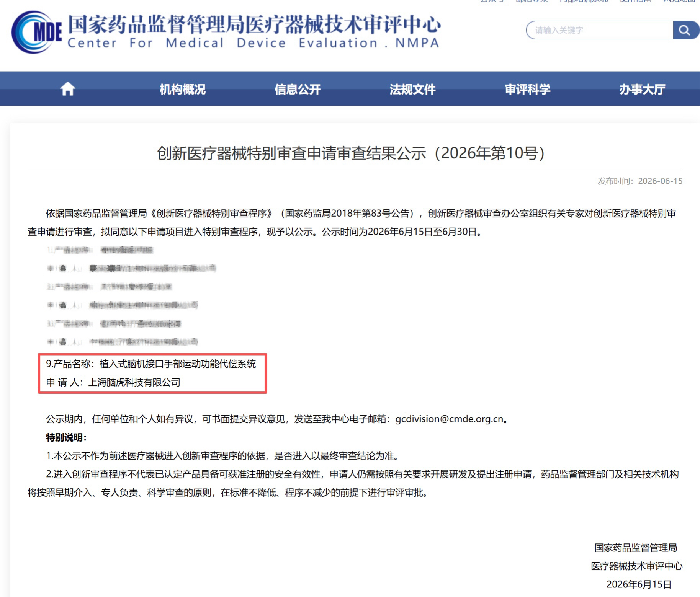Click the bottom date 2026年6月15日
This screenshot has width=700, height=597.
[x=639, y=584]
